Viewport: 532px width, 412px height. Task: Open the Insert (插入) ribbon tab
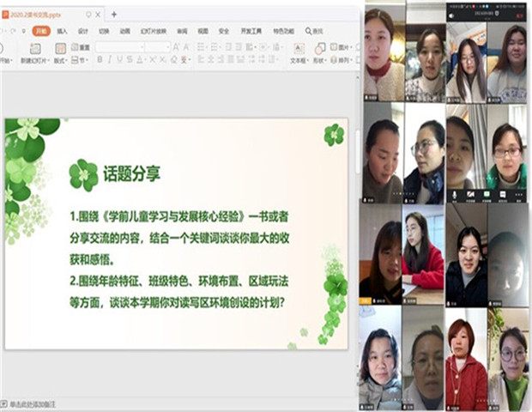tap(63, 31)
